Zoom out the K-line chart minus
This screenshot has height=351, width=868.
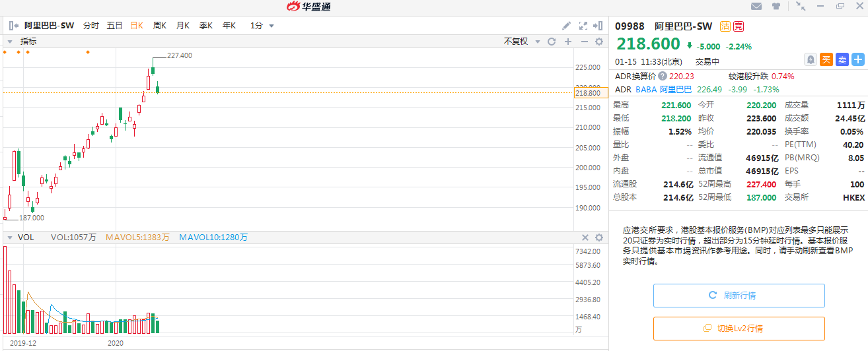coord(584,42)
